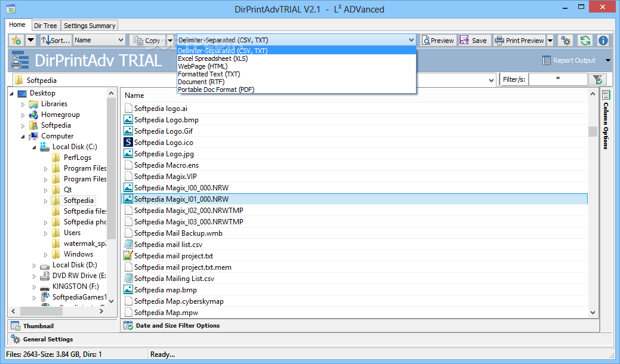
Task: Click the application icon in title bar
Action: click(11, 8)
